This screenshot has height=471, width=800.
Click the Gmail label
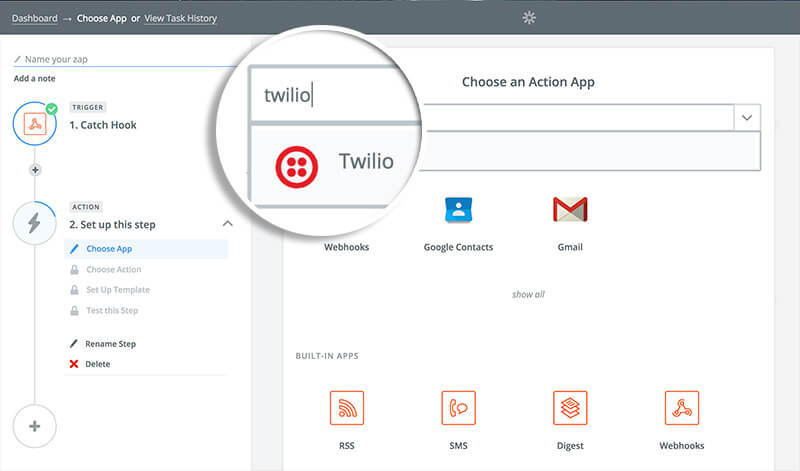point(570,247)
